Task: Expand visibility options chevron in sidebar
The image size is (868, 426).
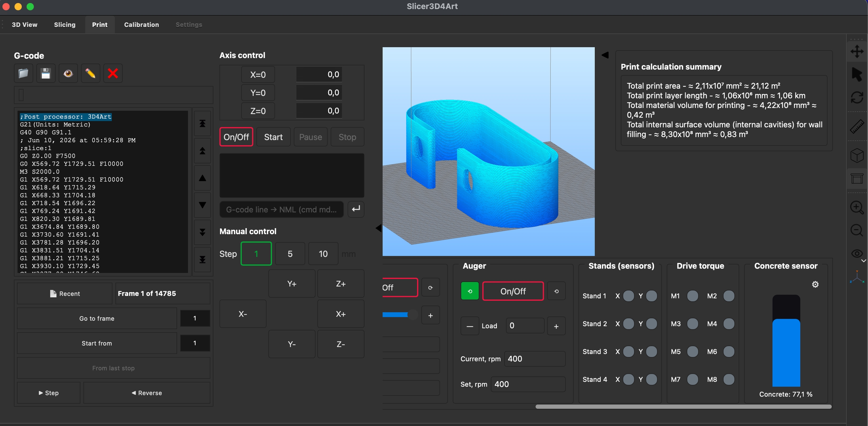Action: click(x=864, y=261)
